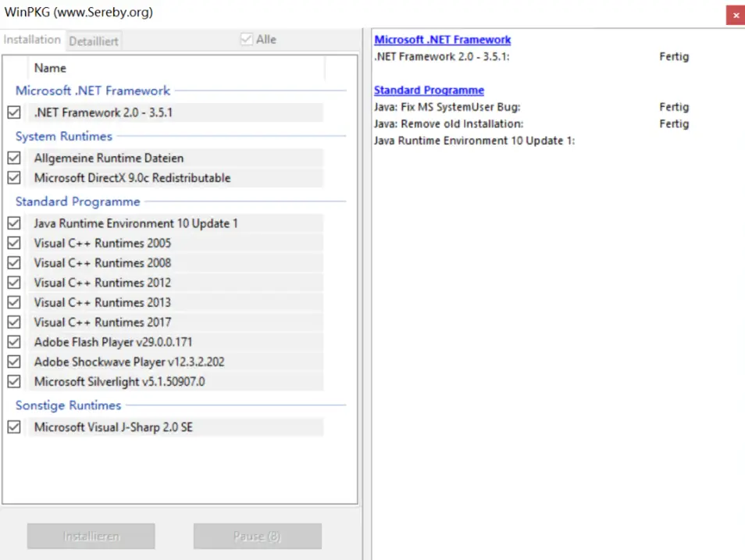
Task: Select the '.NET Framework 2.0 - 3.5.1' list row
Action: point(176,112)
